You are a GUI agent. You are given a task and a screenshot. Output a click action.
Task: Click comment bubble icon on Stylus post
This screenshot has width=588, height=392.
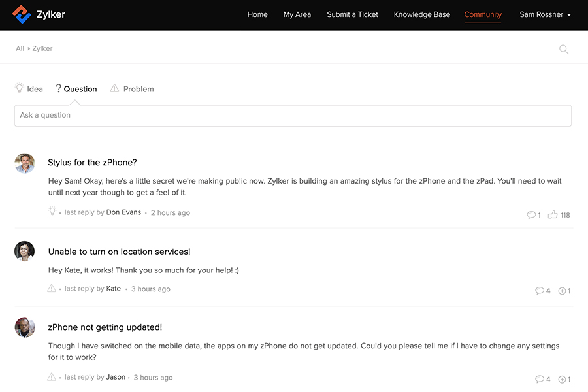click(531, 214)
